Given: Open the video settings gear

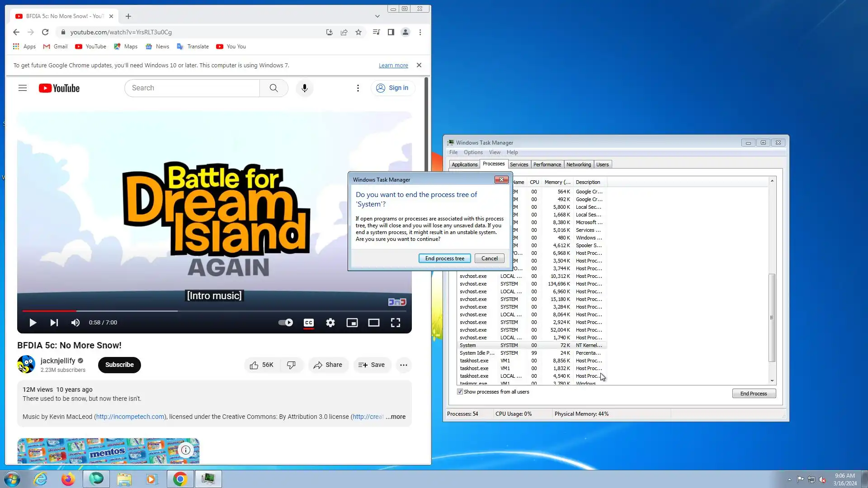Looking at the screenshot, I should (x=330, y=323).
